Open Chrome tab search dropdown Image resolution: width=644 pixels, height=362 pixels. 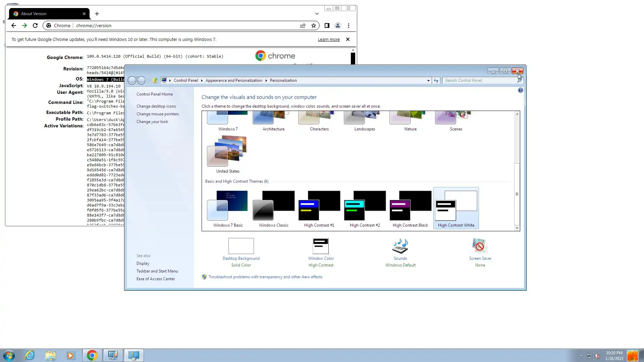(317, 14)
